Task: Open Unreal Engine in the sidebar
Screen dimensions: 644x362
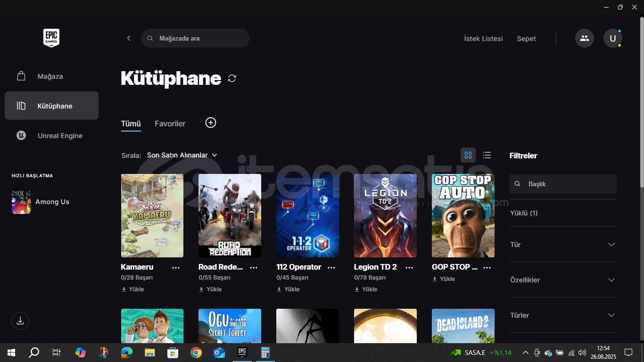Action: (51, 136)
